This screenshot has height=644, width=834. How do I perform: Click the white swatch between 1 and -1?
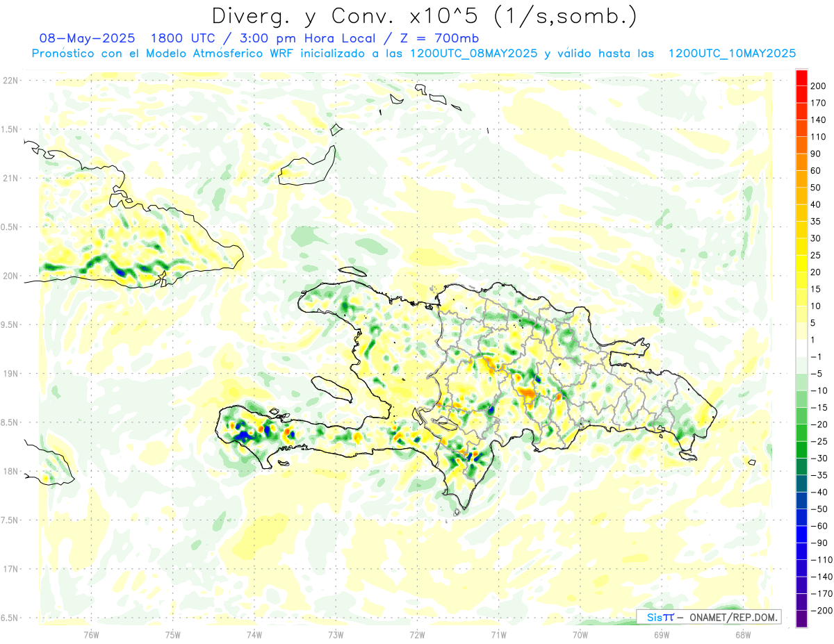(x=801, y=348)
